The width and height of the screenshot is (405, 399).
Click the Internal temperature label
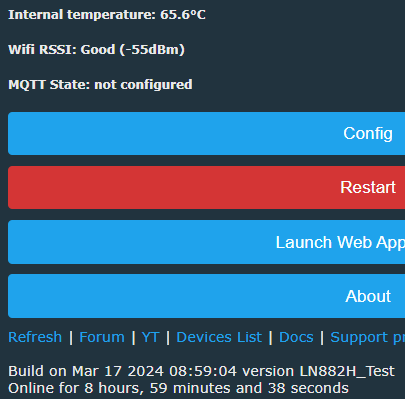click(x=82, y=15)
